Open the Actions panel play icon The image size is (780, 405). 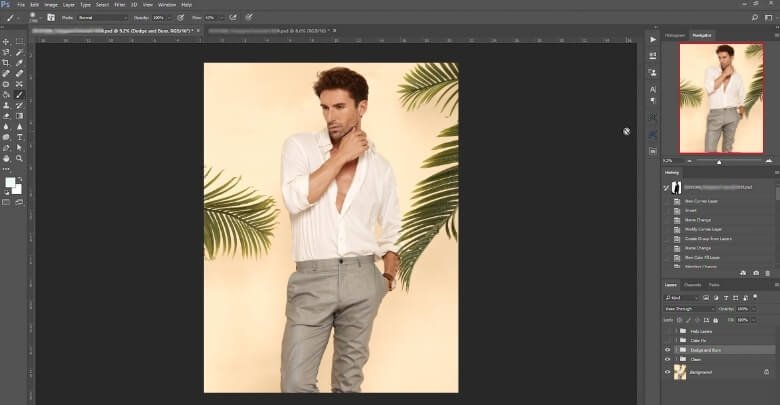(x=653, y=39)
